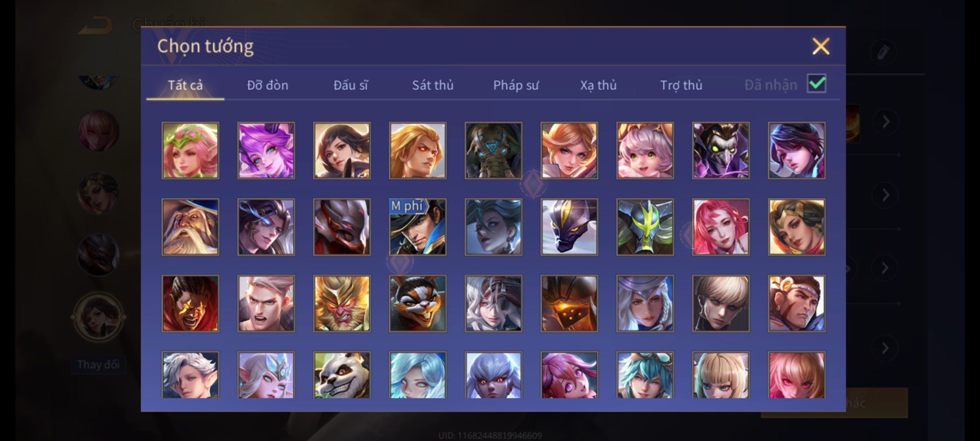Image resolution: width=980 pixels, height=441 pixels.
Task: Choose the raccoon-like furry hero portrait
Action: (418, 303)
